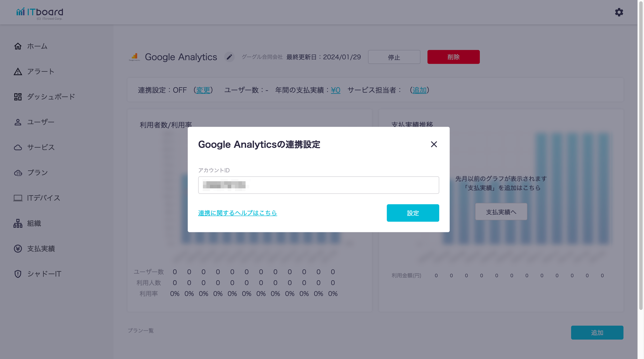Viewport: 644px width, 359px height.
Task: Click the user person icon
Action: pos(18,122)
